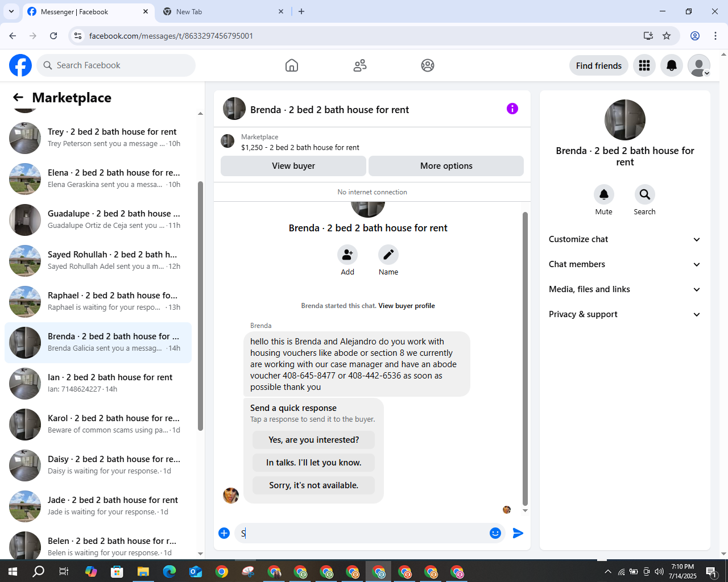728x582 pixels.
Task: Open more actions plus icon
Action: tap(224, 533)
